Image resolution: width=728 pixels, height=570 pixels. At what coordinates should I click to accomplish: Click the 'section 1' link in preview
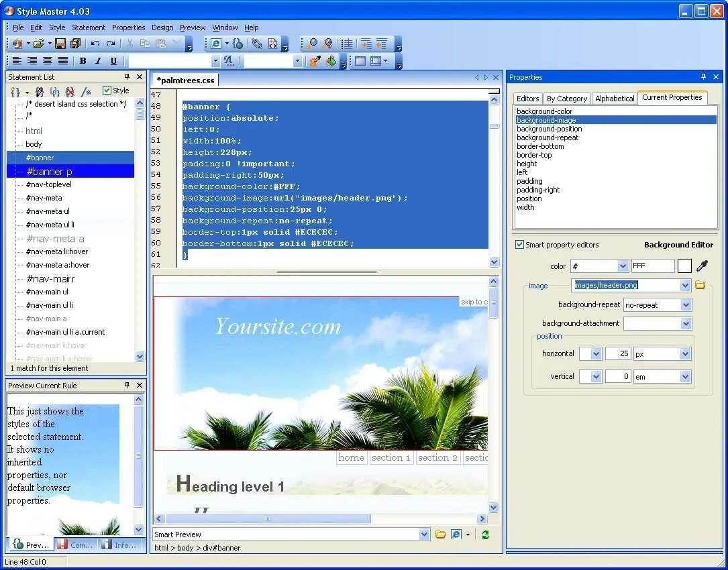[391, 457]
